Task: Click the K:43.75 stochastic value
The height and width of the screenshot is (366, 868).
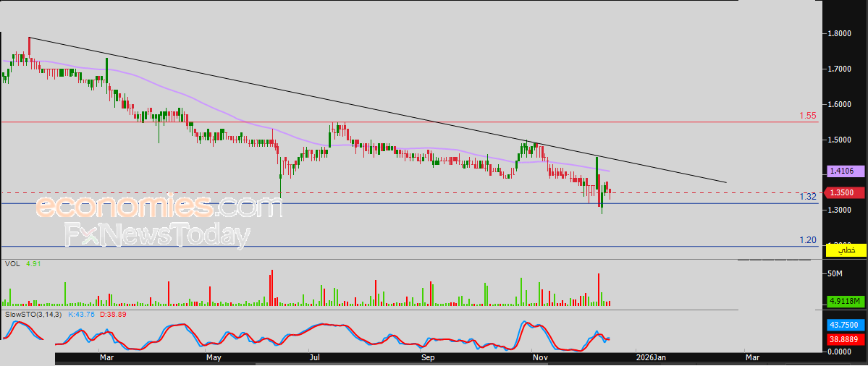Action: [81, 314]
